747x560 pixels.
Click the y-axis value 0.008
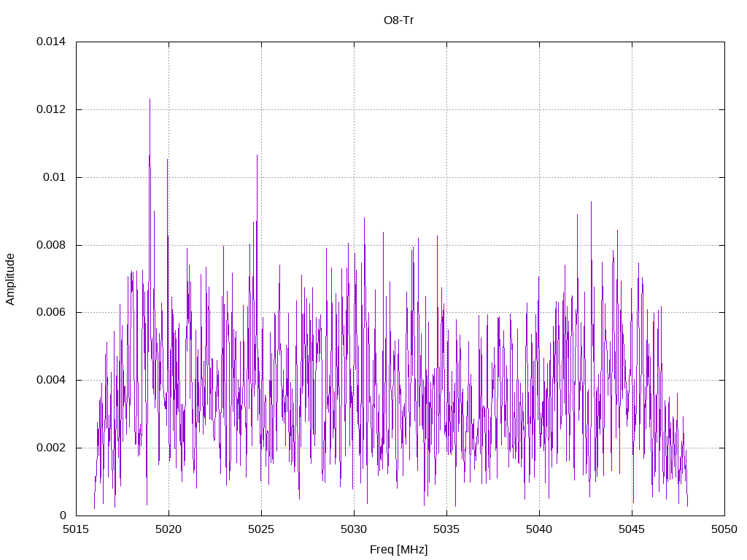pos(51,245)
